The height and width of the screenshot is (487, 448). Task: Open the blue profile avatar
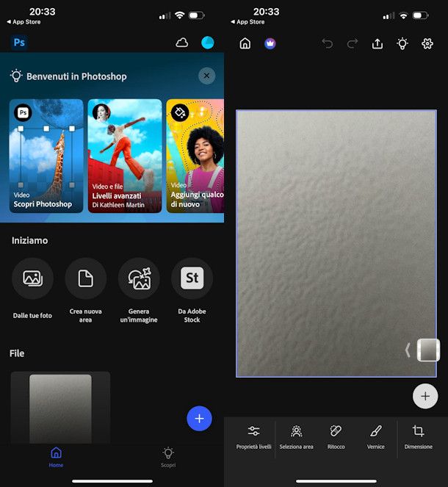click(x=207, y=43)
